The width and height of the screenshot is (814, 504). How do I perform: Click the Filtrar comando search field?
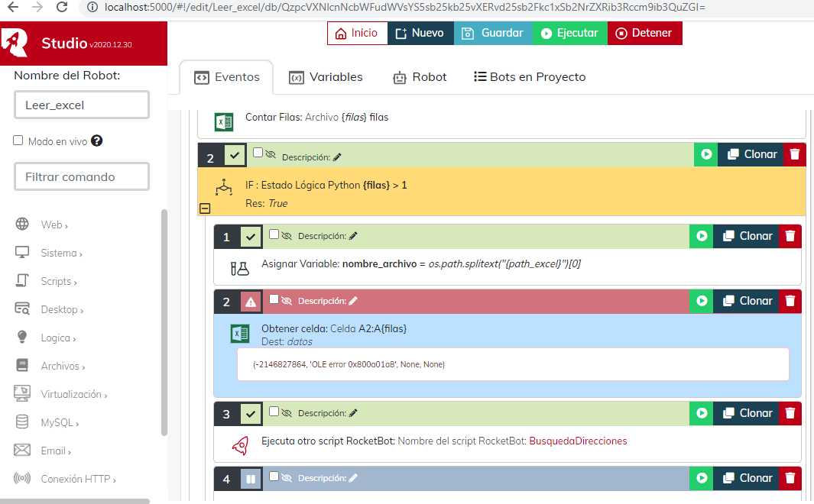82,176
